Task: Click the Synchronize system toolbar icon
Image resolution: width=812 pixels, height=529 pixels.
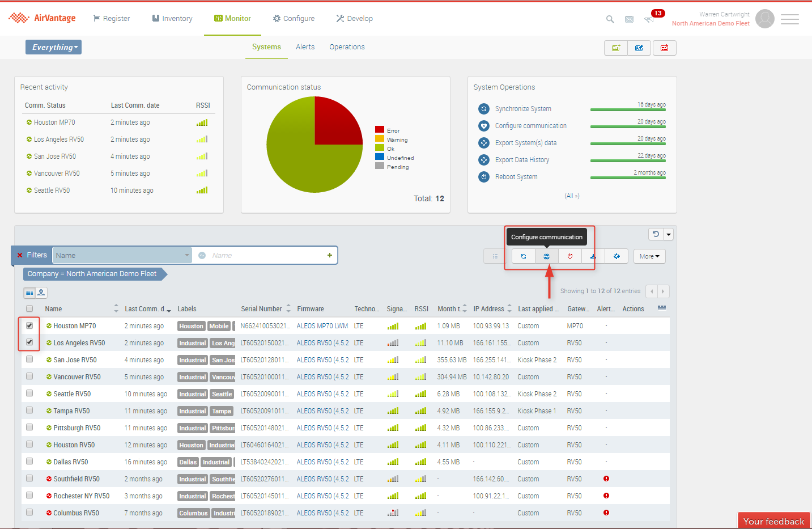Action: (524, 256)
